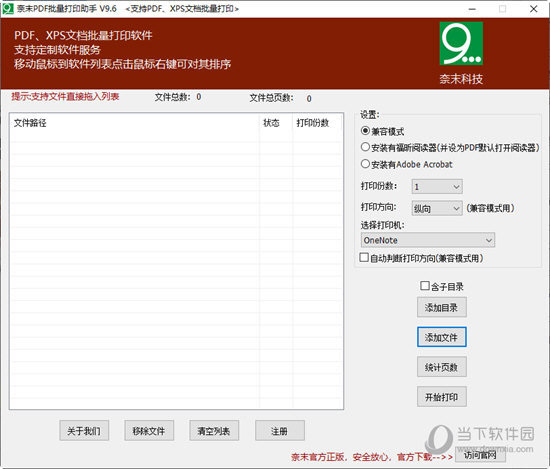Open 关于我们 button
Viewport: 550px width, 469px height.
click(84, 431)
